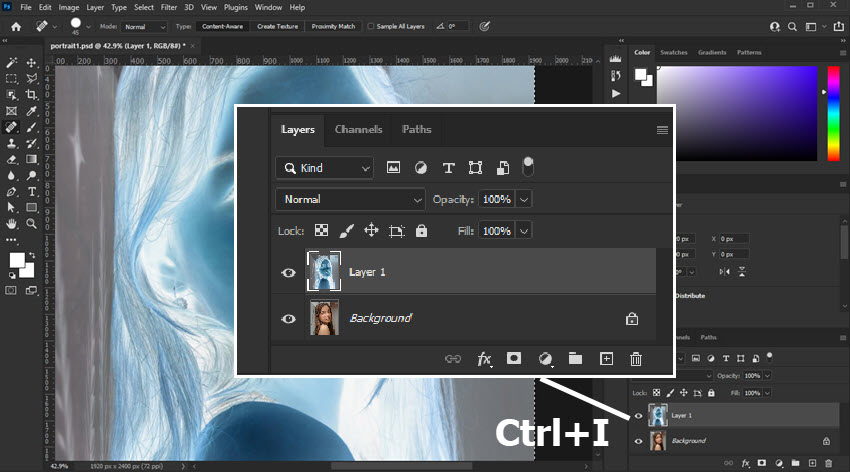The width and height of the screenshot is (850, 472).
Task: Switch to Channels tab in enlarged inset
Action: (358, 130)
